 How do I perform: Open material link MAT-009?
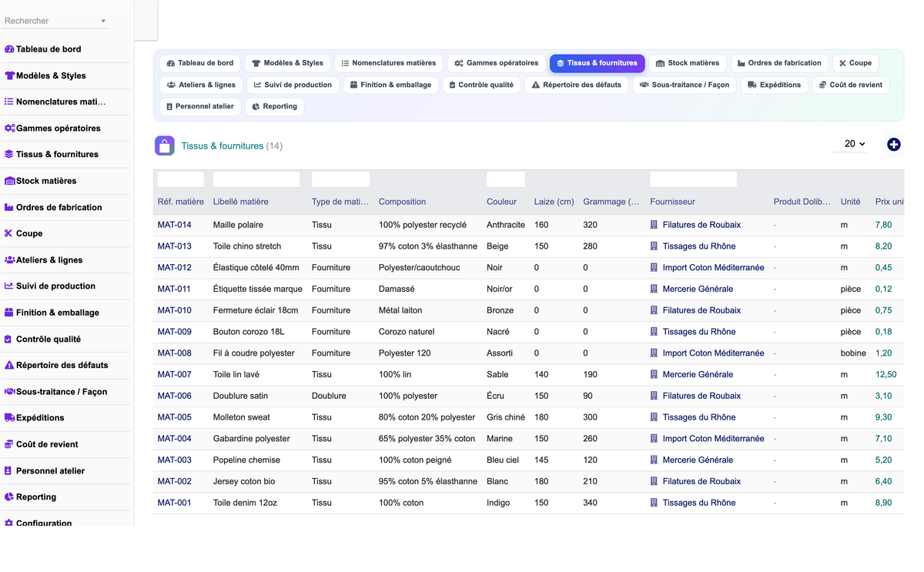[x=175, y=332]
